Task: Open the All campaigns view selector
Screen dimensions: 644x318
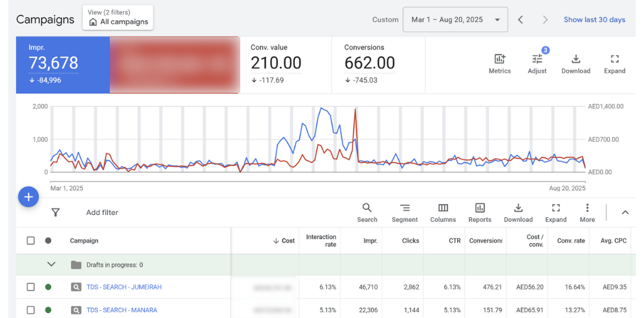Action: (x=117, y=18)
